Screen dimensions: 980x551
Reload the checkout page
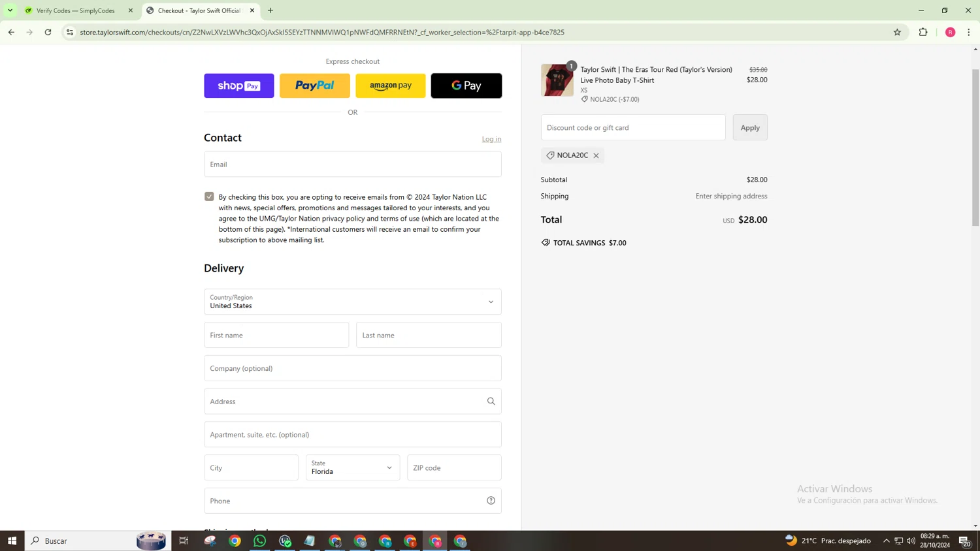[x=48, y=32]
